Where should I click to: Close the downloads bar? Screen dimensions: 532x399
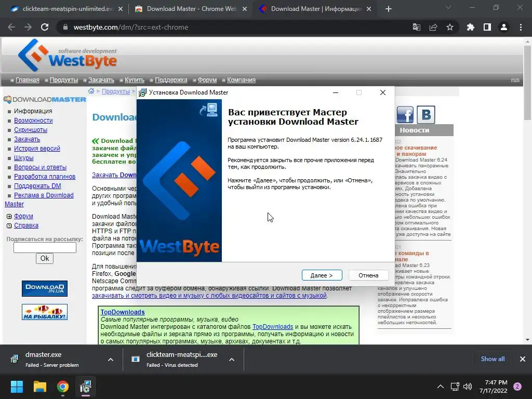[x=523, y=359]
